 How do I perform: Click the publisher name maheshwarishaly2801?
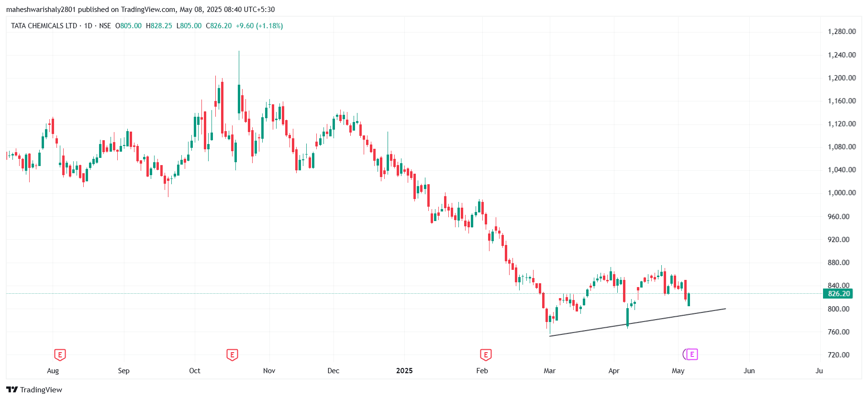pyautogui.click(x=41, y=10)
